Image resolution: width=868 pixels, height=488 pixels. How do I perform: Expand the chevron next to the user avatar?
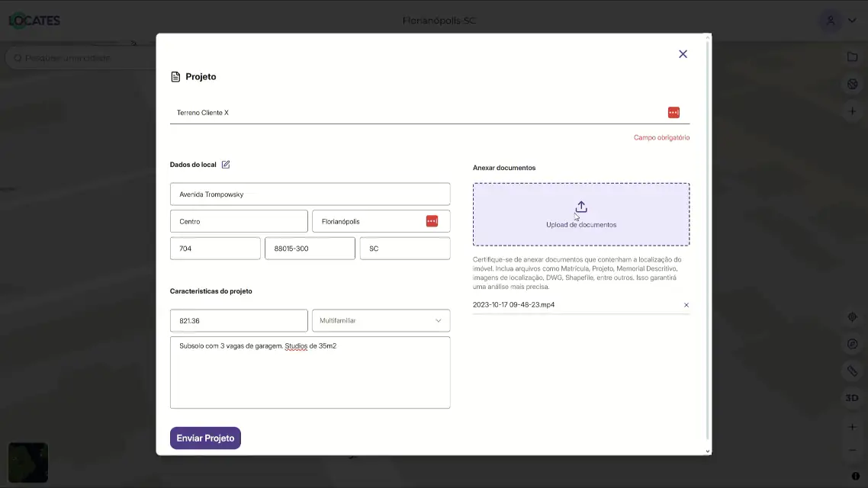pyautogui.click(x=852, y=21)
